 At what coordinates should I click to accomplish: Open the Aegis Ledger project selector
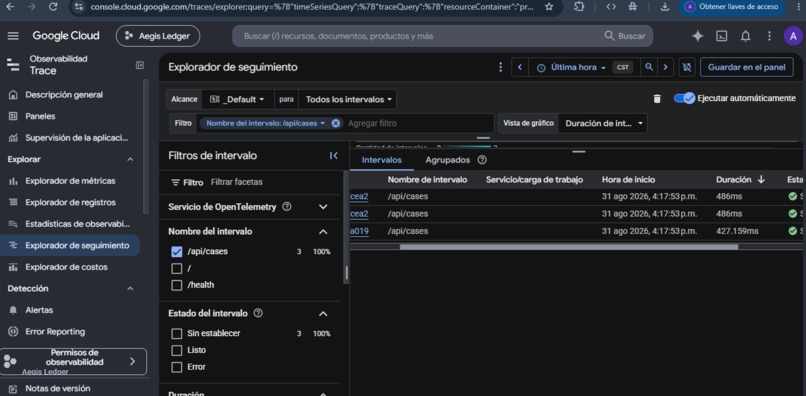pyautogui.click(x=158, y=36)
